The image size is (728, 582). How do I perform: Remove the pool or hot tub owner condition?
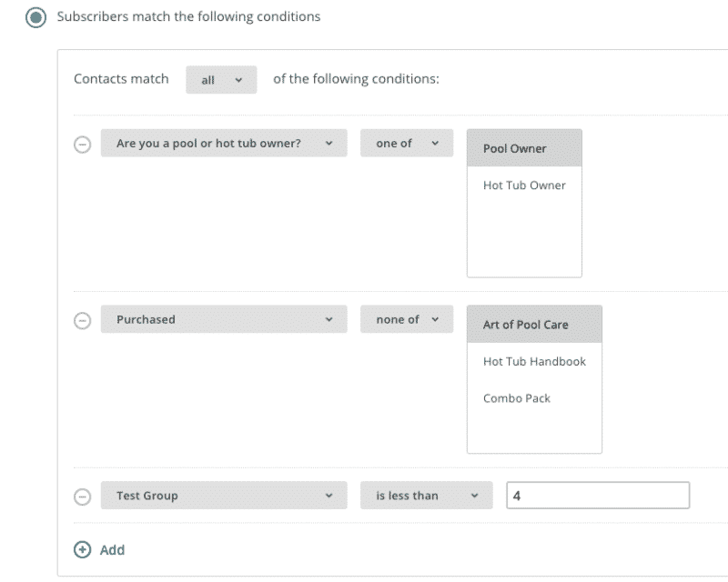(x=83, y=143)
